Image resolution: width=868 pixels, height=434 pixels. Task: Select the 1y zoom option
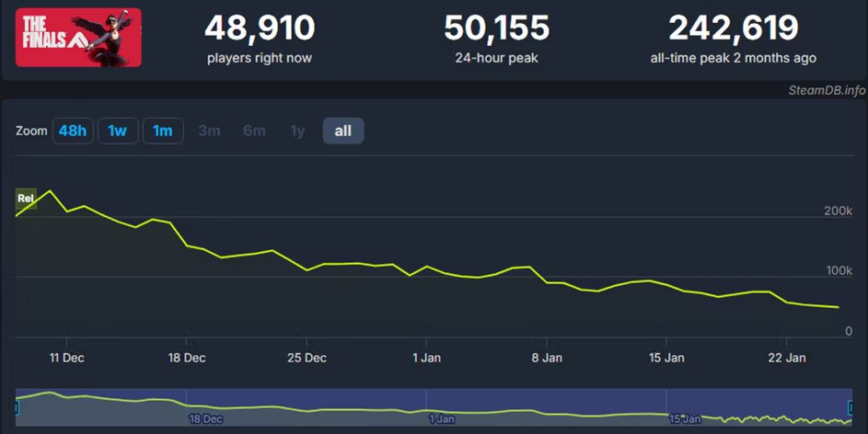297,131
